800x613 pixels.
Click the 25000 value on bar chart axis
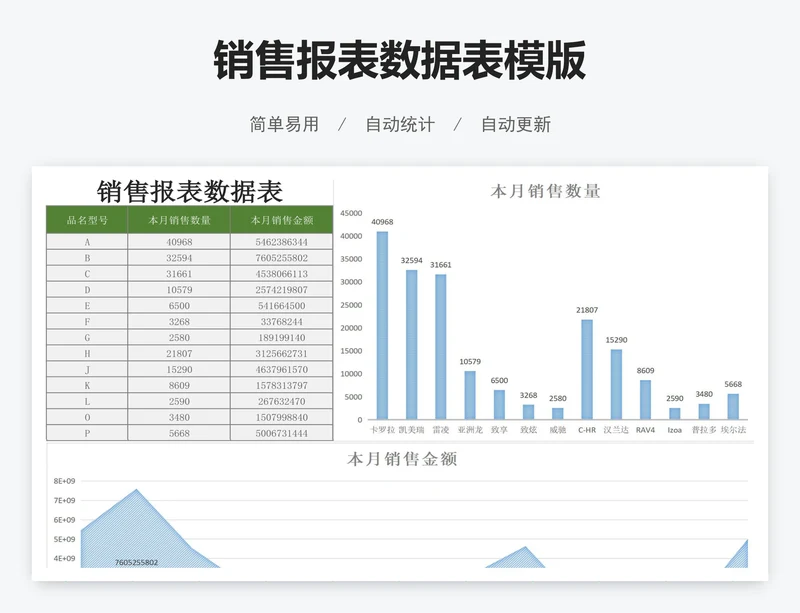(x=351, y=305)
